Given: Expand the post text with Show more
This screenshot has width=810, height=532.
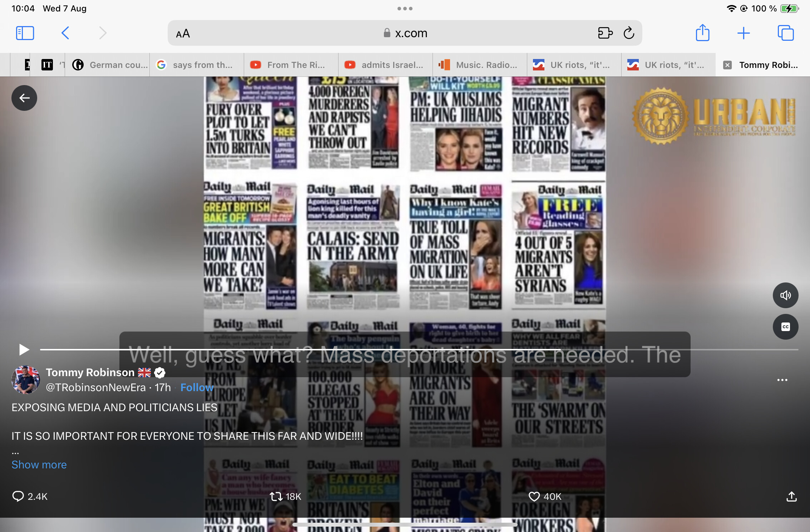Looking at the screenshot, I should click(x=39, y=464).
